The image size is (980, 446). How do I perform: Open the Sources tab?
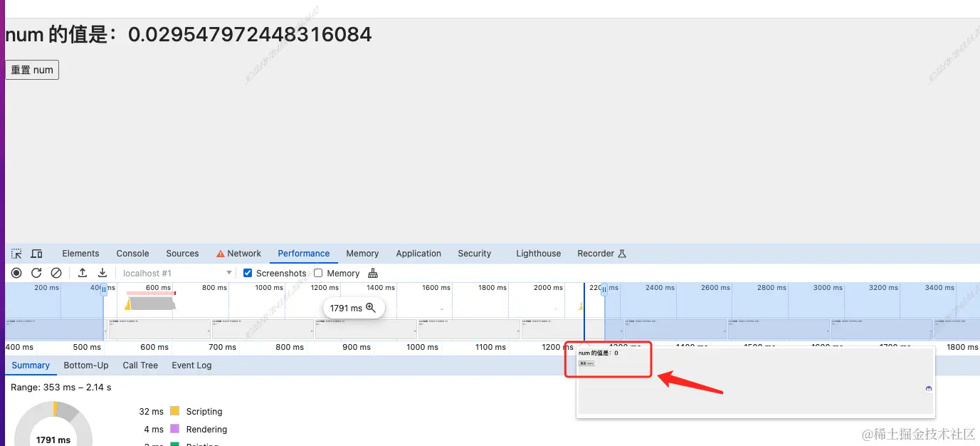pos(182,254)
